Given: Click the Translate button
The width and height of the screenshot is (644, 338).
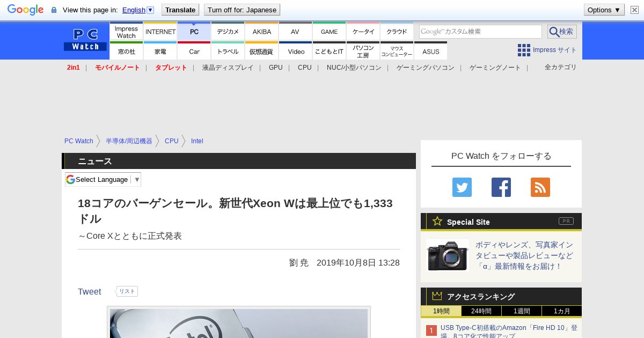Looking at the screenshot, I should click(180, 10).
